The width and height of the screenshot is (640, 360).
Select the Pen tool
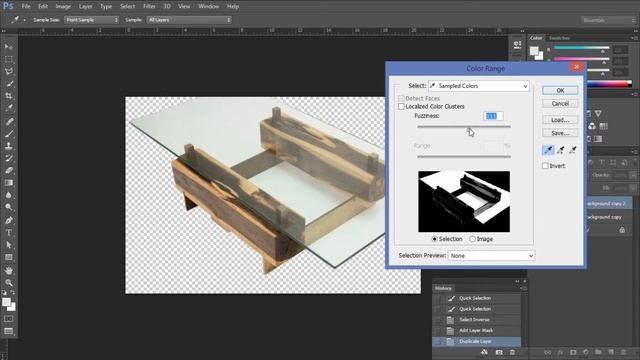9,220
